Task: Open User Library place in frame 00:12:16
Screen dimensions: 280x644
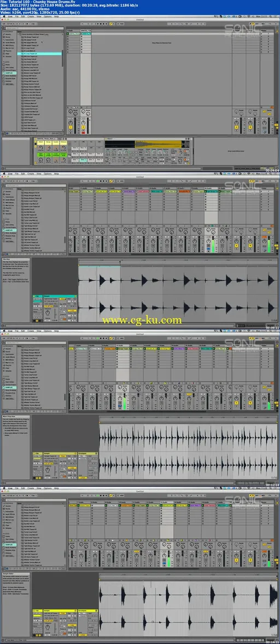Action: (9, 382)
